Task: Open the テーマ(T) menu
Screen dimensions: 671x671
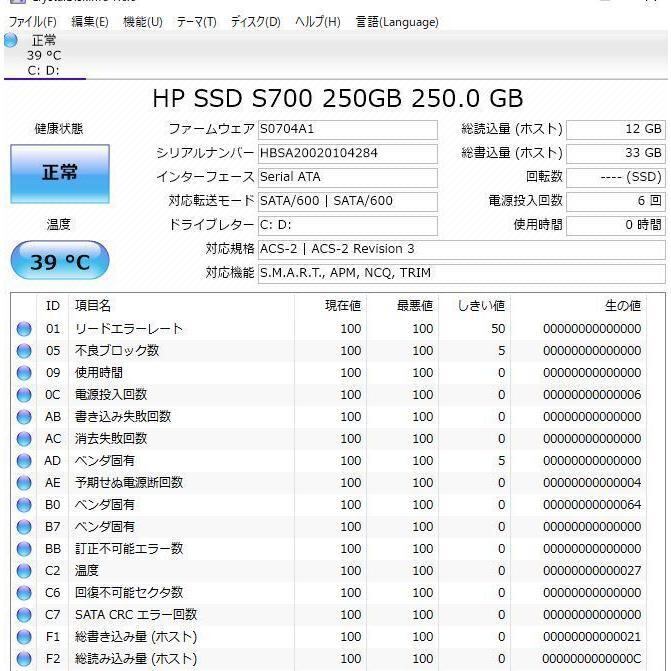Action: point(196,21)
